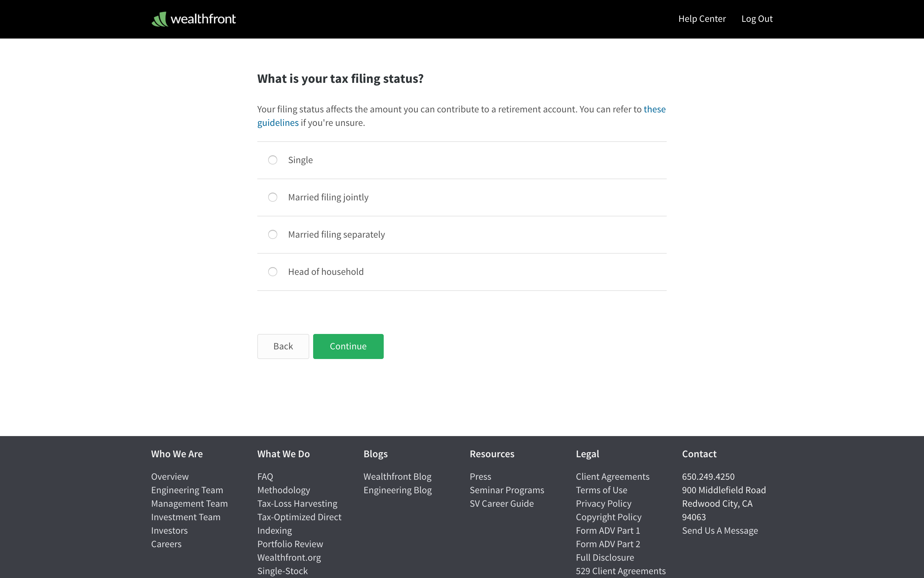The image size is (924, 578).
Task: Open Form ADV Part 2 link
Action: 608,544
